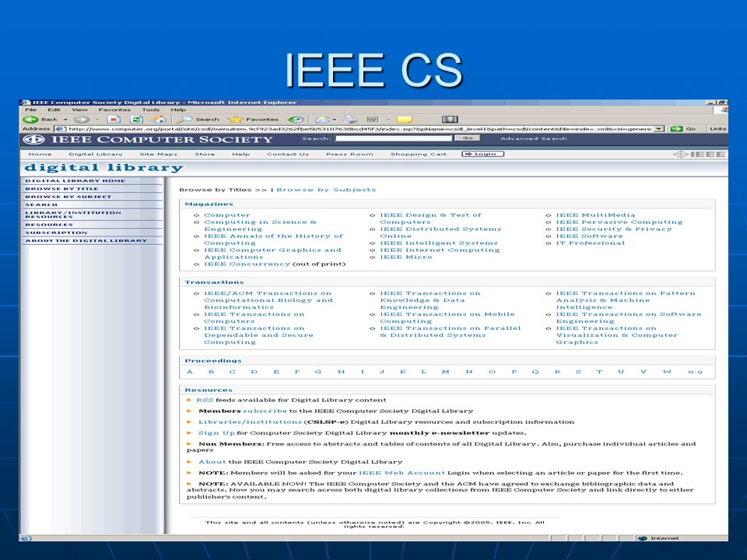Open the History icon in toolbar
The width and height of the screenshot is (747, 560).
(x=296, y=120)
